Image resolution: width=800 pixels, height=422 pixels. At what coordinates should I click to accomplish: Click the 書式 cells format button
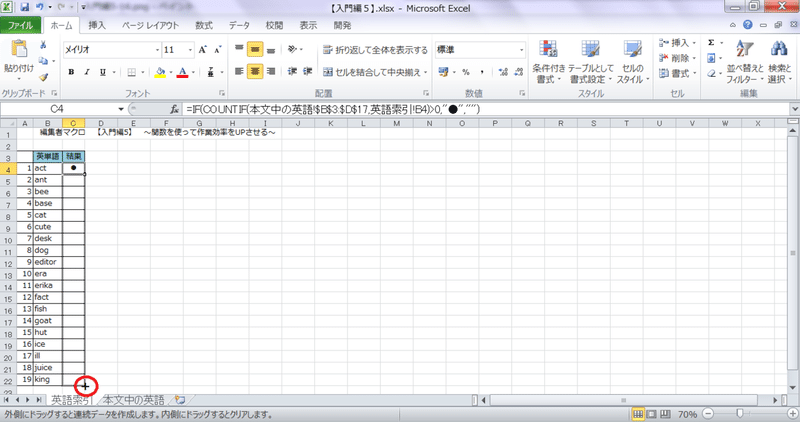677,73
